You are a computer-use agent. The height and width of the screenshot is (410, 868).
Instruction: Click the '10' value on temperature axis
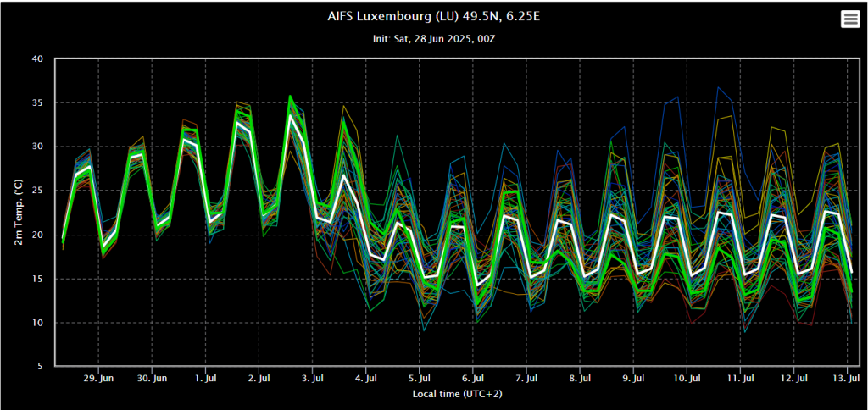[x=37, y=323]
